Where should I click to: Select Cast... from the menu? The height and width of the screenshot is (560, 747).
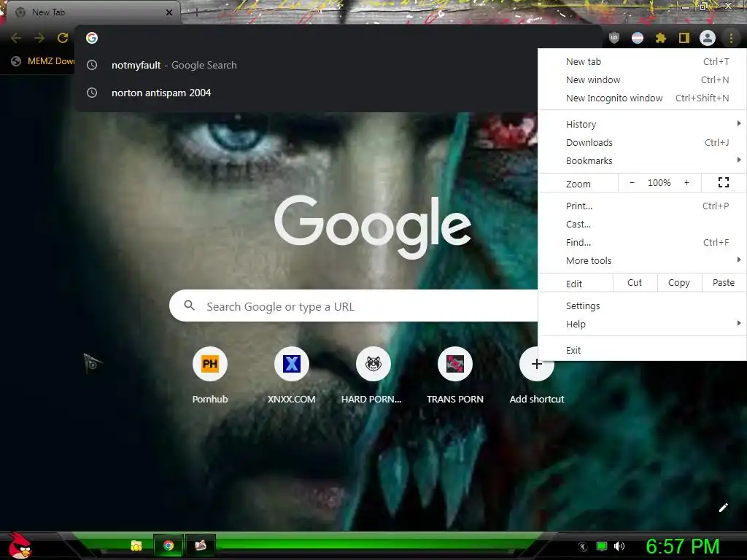(642, 224)
